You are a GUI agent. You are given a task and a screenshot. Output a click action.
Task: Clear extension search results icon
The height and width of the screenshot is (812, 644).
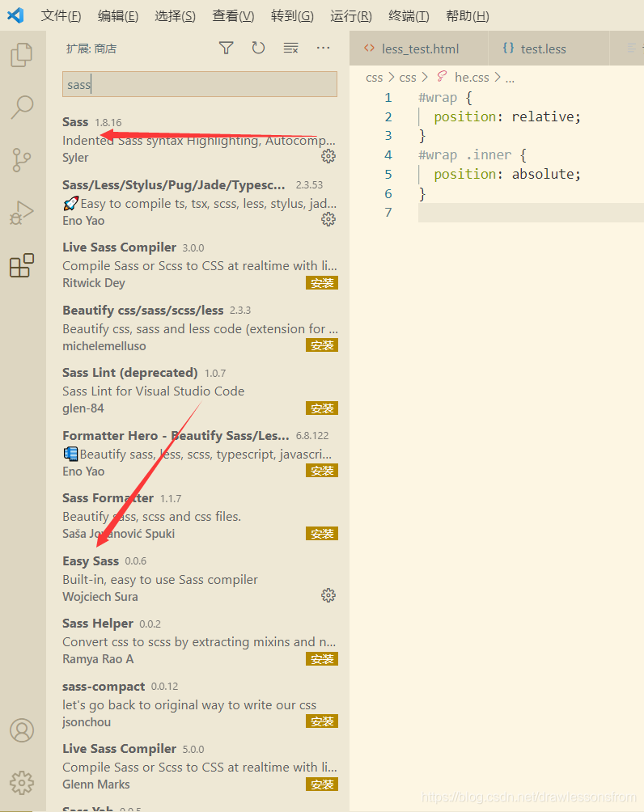290,49
